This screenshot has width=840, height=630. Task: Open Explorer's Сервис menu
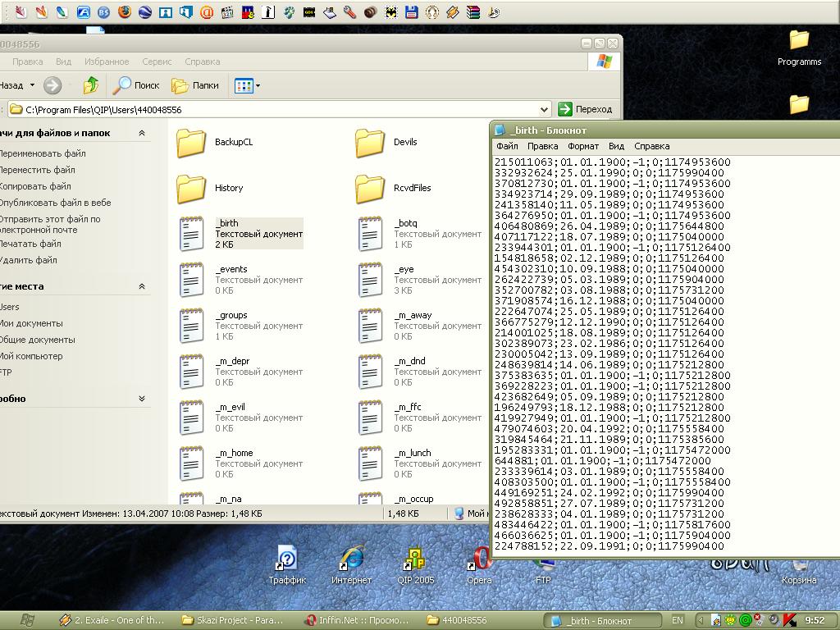157,62
